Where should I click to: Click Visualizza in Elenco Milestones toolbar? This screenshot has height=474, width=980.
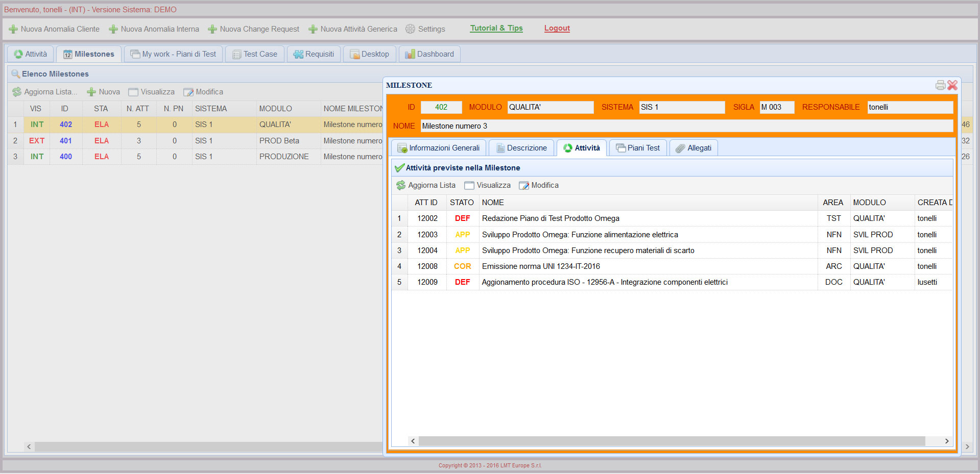coord(151,92)
